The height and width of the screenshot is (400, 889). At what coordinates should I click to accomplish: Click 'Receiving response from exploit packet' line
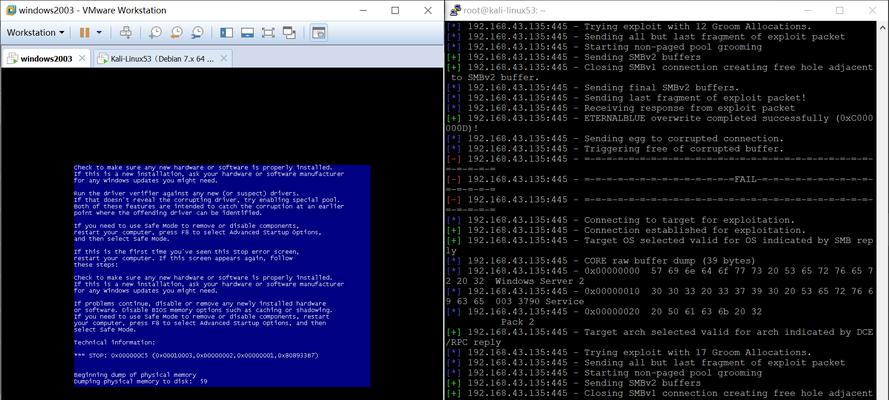621,108
